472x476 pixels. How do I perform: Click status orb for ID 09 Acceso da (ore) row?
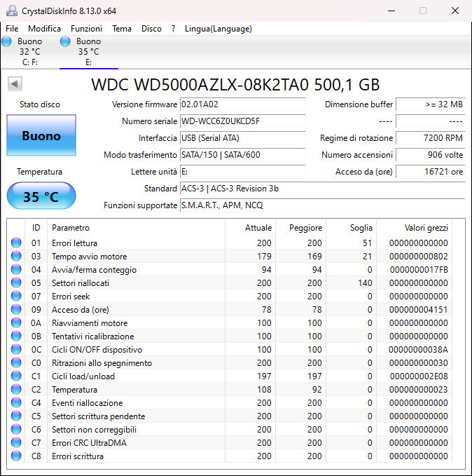pos(16,310)
